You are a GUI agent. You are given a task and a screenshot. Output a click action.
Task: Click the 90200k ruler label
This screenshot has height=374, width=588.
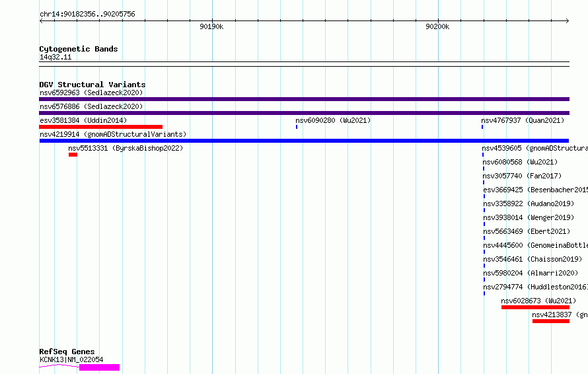coord(437,26)
